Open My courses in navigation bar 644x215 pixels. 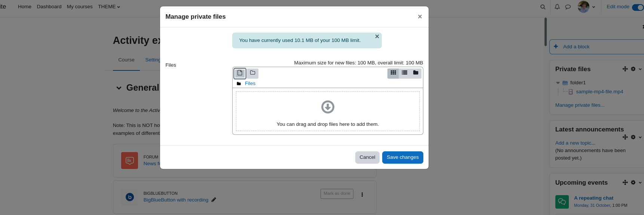80,7
